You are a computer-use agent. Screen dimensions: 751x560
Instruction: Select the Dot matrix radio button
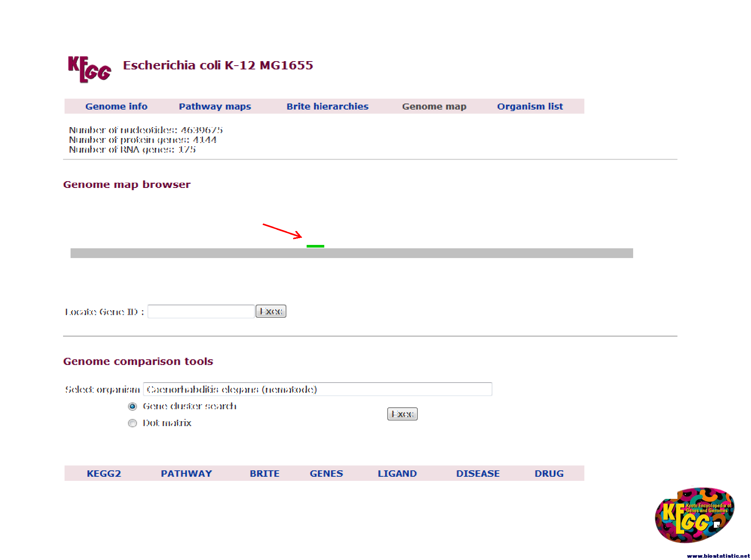pyautogui.click(x=132, y=423)
